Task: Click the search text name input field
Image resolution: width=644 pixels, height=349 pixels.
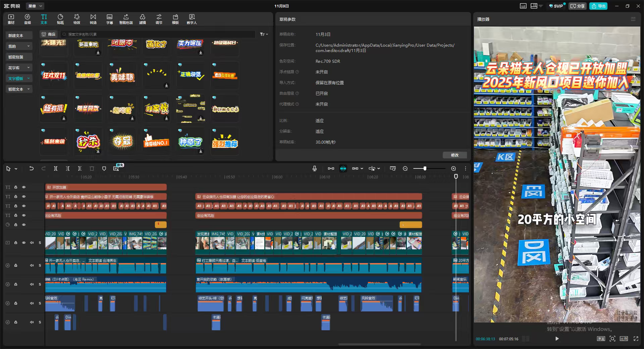Action: [x=158, y=34]
